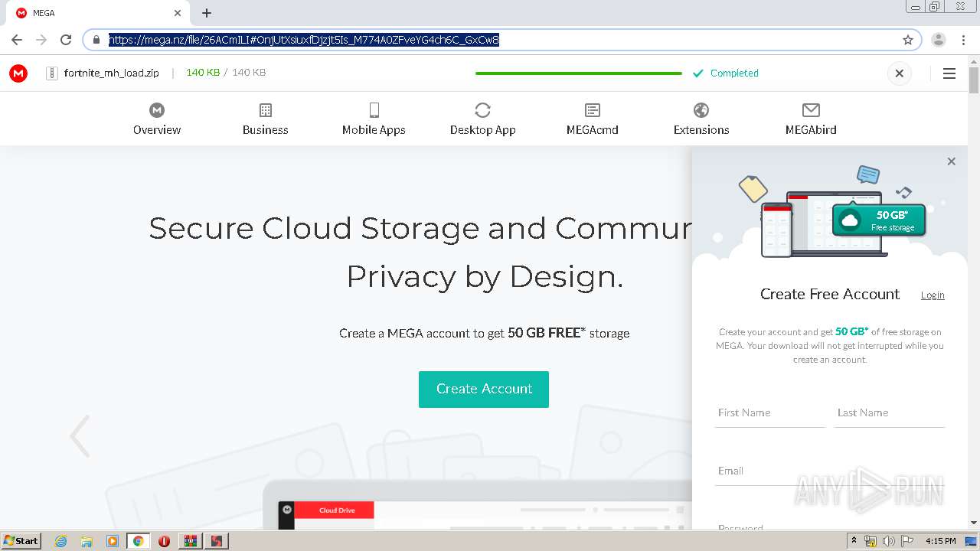Open Windows Explorer from taskbar
This screenshot has height=551, width=980.
pos(87,541)
